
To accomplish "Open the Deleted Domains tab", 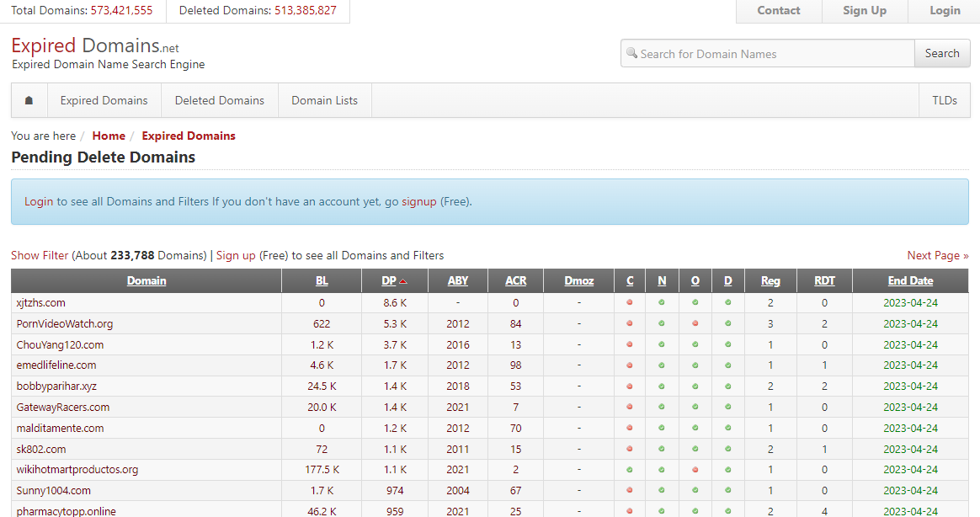I will pos(219,100).
